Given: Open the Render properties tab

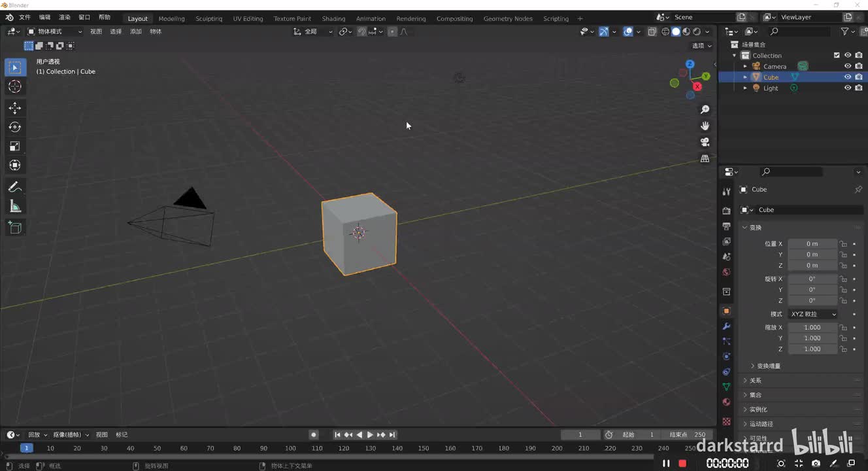Looking at the screenshot, I should [x=726, y=211].
